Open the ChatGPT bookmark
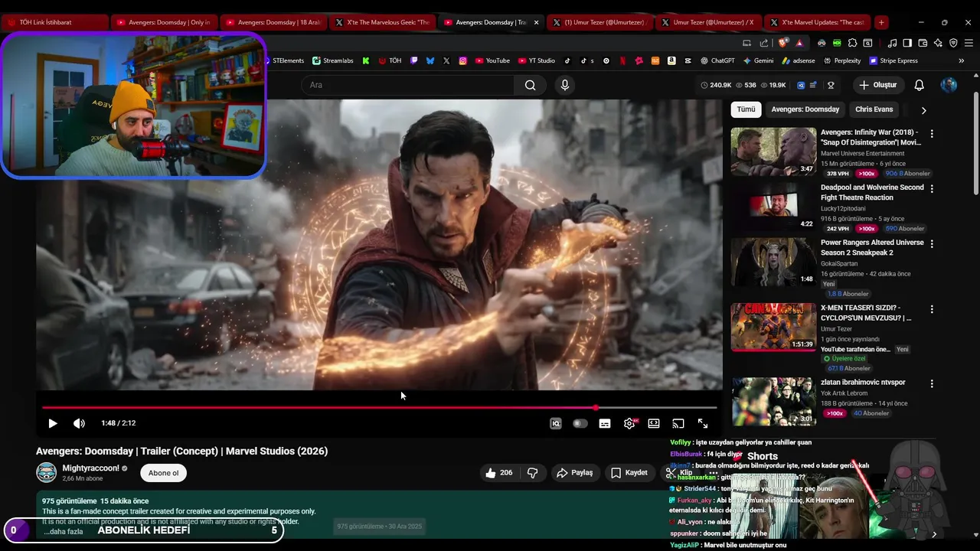 [717, 60]
